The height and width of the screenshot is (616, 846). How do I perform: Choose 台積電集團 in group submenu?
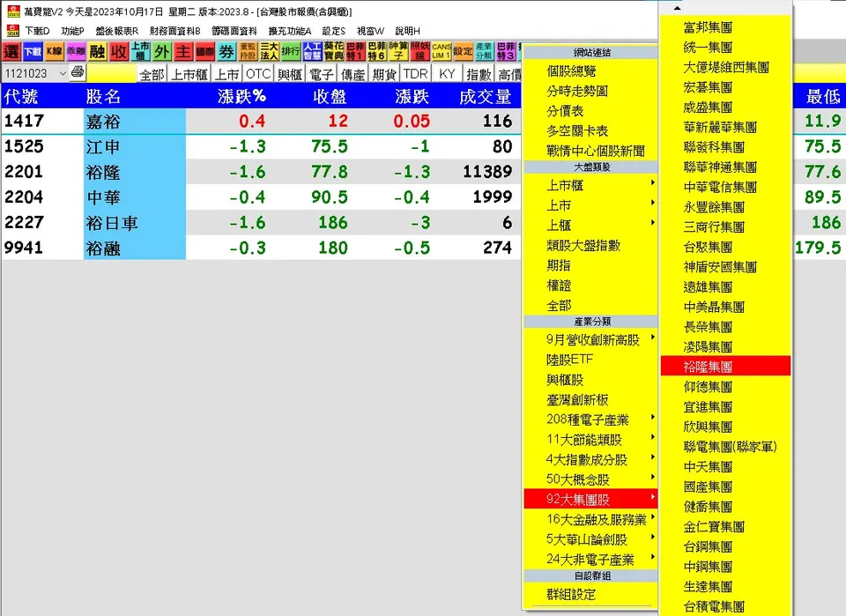725,606
